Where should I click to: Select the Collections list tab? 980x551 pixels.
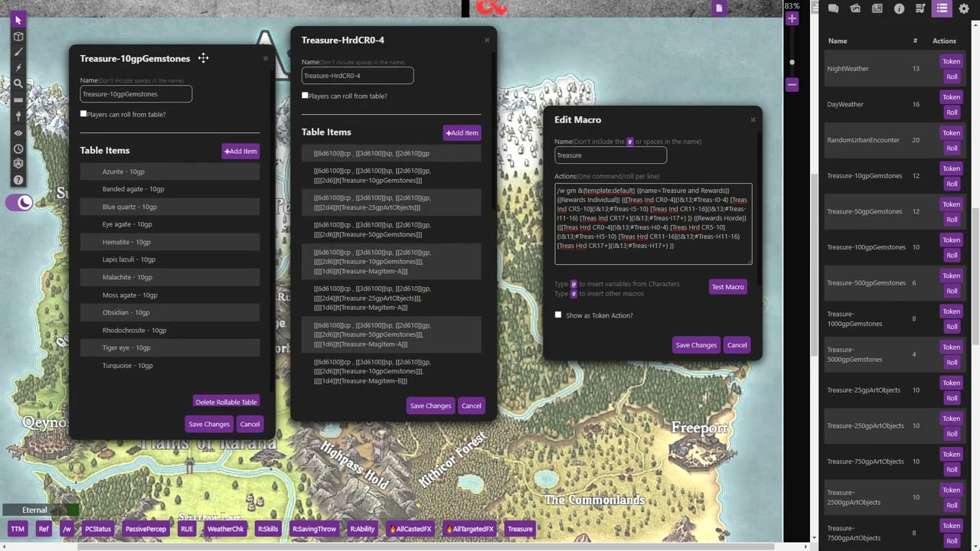pos(942,8)
